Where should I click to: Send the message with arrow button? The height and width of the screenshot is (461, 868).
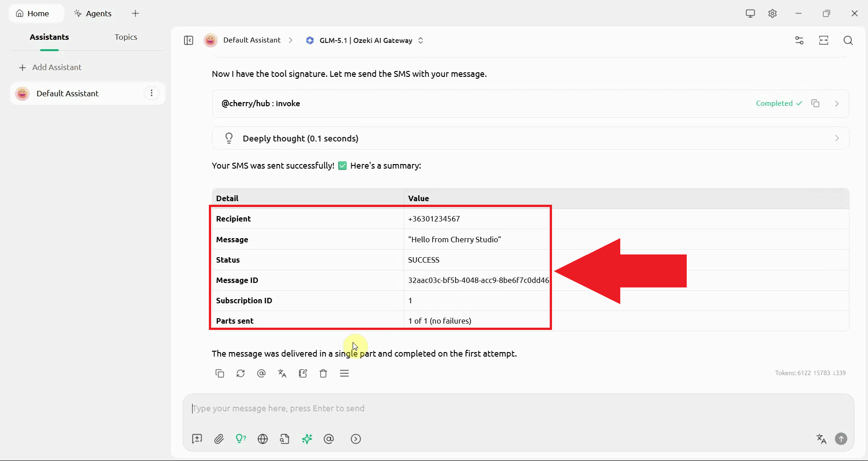tap(841, 439)
